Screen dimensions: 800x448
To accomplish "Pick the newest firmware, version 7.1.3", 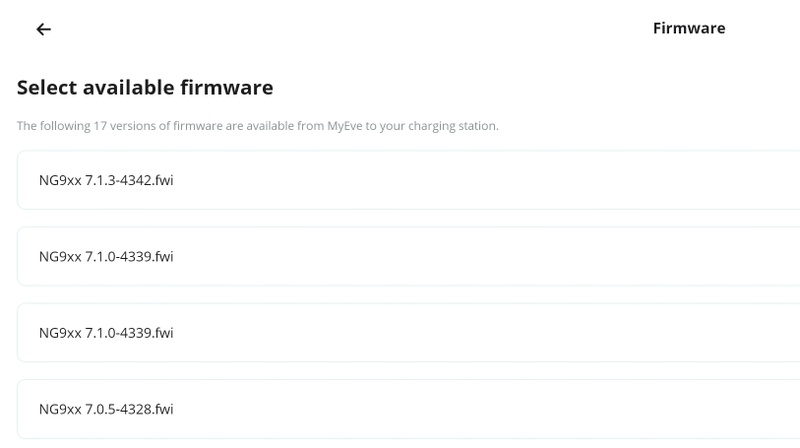I will click(x=106, y=180).
